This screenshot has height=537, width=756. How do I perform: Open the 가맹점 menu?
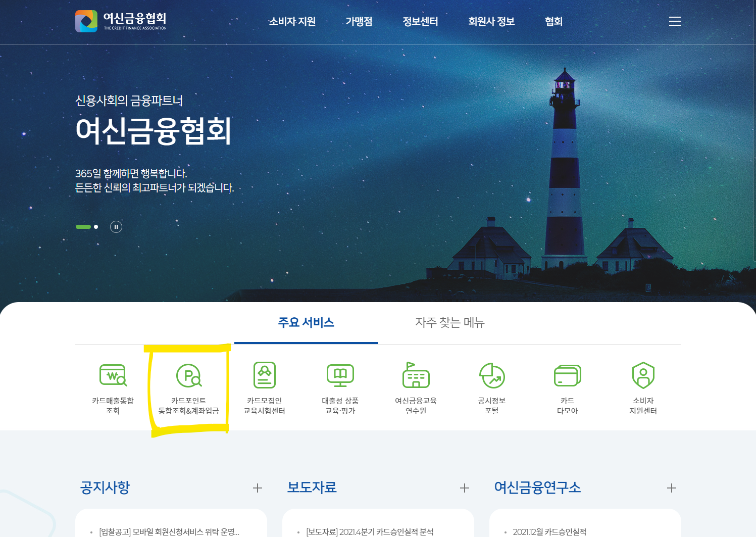click(359, 21)
